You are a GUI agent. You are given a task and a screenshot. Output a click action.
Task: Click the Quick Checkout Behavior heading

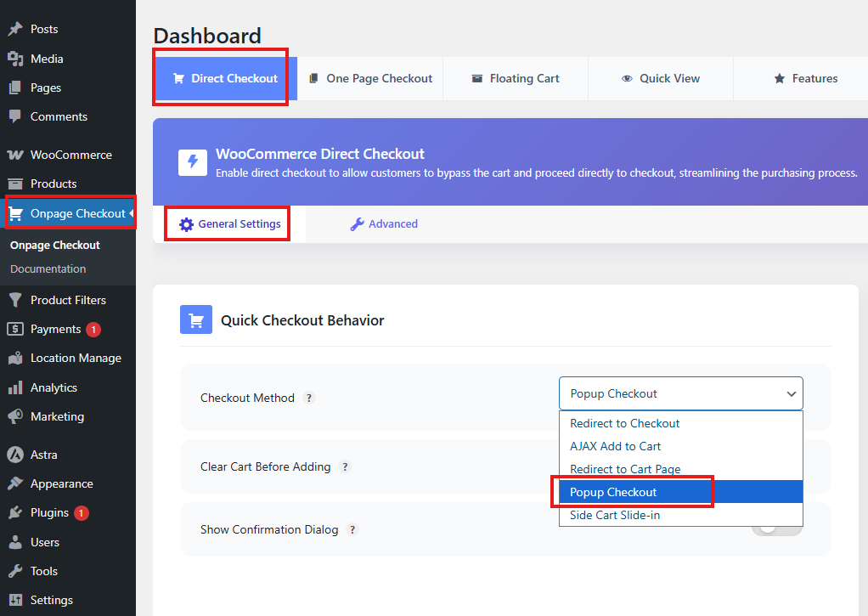[x=302, y=320]
